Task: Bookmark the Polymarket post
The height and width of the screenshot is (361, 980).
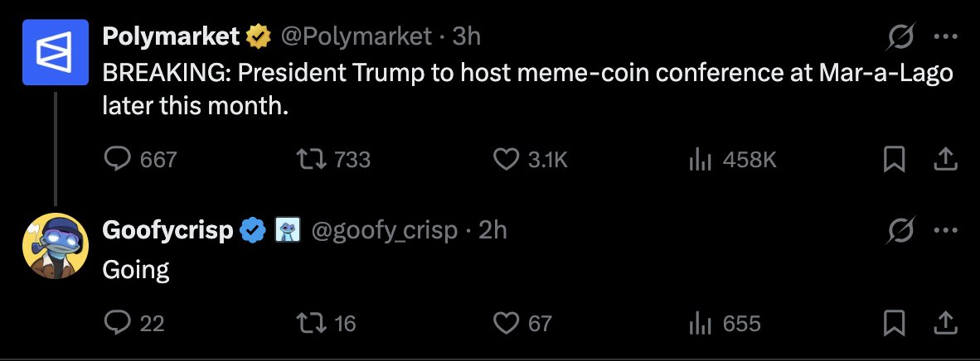Action: click(893, 160)
